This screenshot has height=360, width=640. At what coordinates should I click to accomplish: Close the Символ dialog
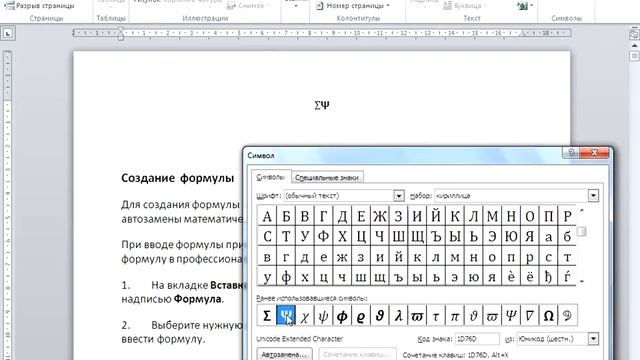pos(594,153)
